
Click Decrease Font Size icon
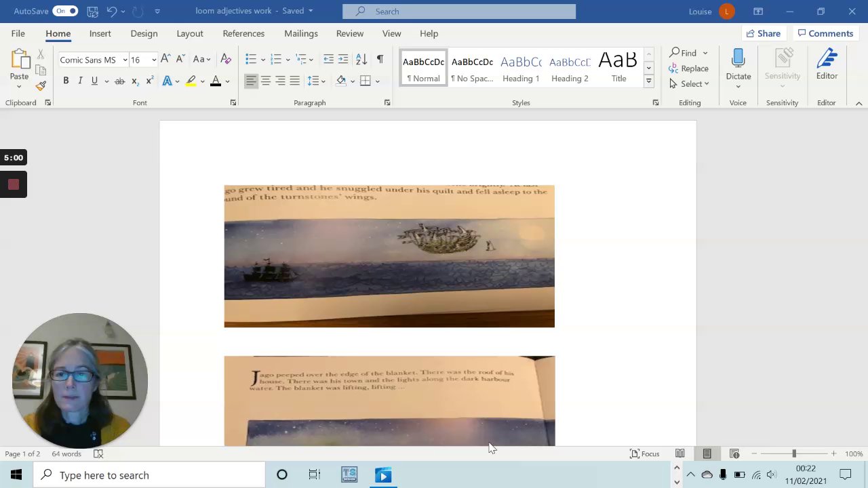[180, 60]
